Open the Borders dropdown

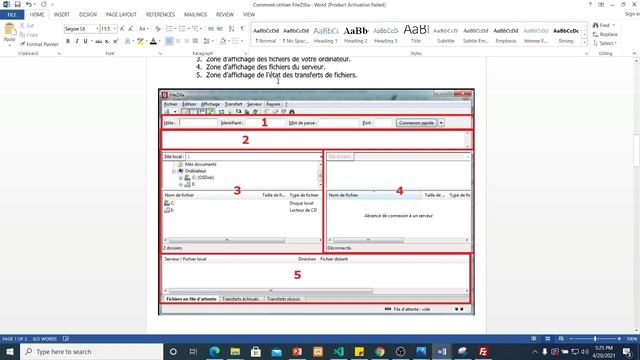242,41
